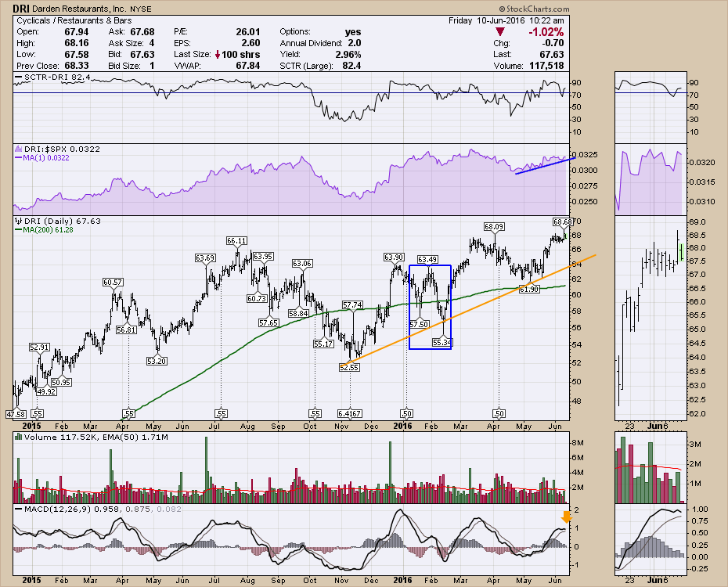
Task: Click the 6.4167 dividend marker
Action: tap(350, 413)
